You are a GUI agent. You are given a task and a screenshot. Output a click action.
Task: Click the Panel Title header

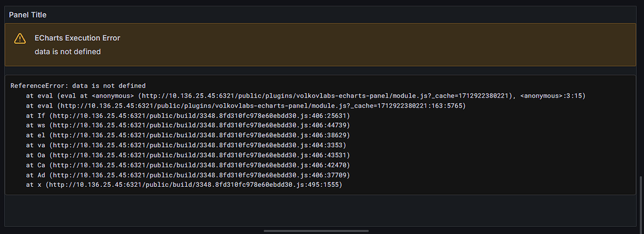coord(28,14)
